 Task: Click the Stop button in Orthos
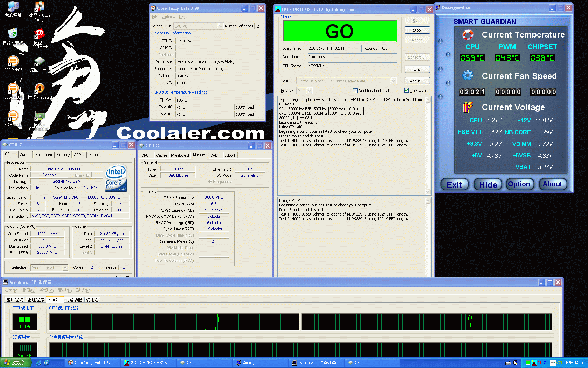coord(417,30)
